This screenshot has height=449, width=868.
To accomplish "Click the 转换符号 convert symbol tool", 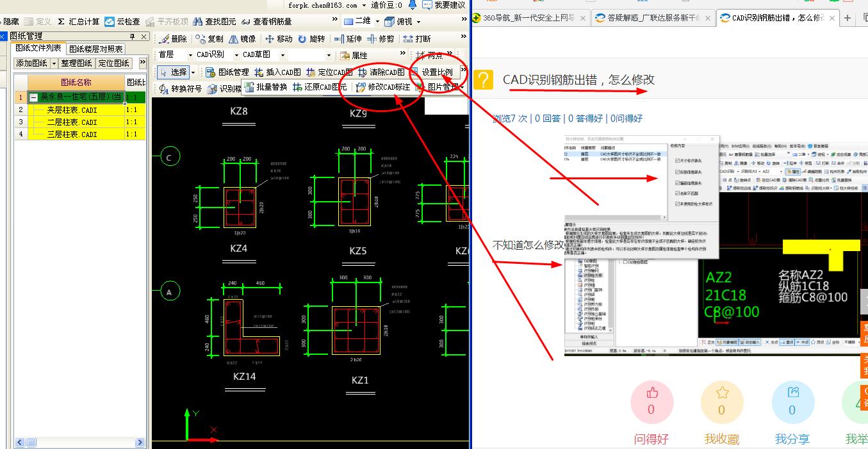I will (180, 88).
